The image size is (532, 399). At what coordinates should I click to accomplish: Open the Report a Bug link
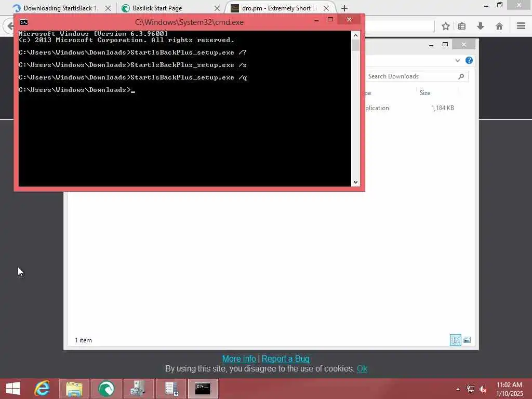pyautogui.click(x=285, y=358)
